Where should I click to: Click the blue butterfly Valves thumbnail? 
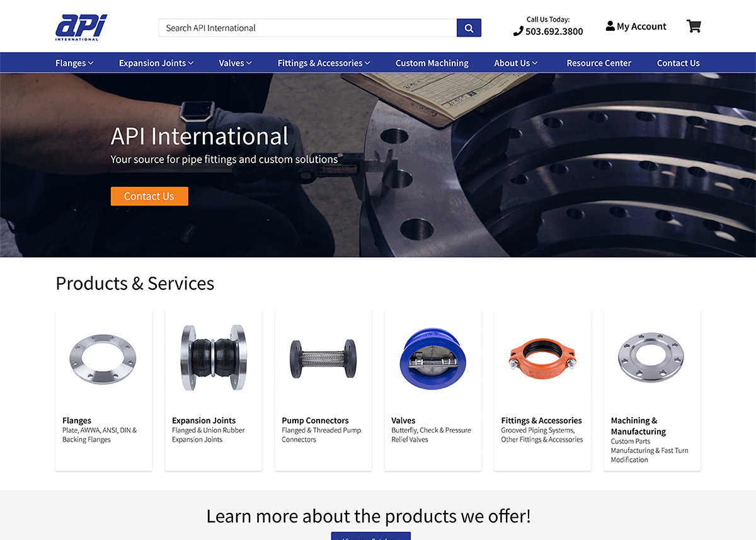(432, 359)
